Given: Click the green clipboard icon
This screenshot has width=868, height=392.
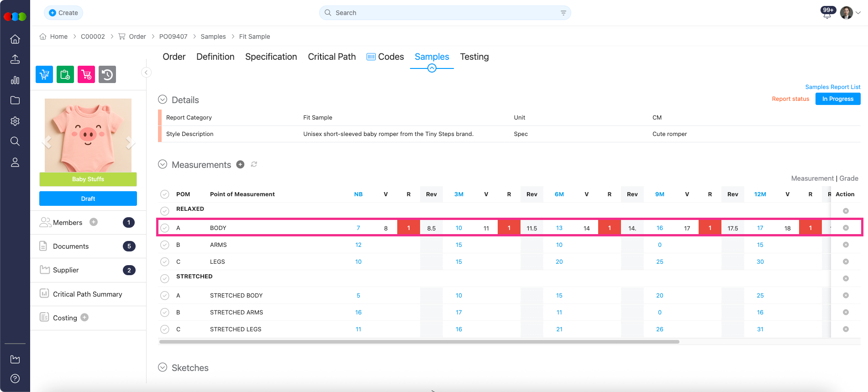Looking at the screenshot, I should (x=65, y=74).
